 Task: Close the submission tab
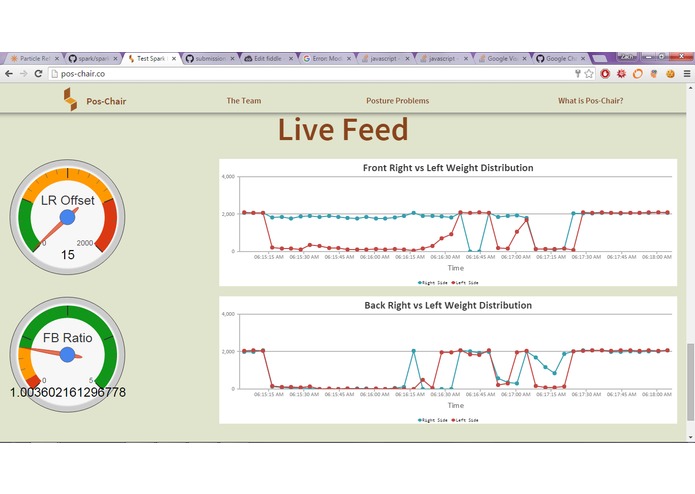232,58
